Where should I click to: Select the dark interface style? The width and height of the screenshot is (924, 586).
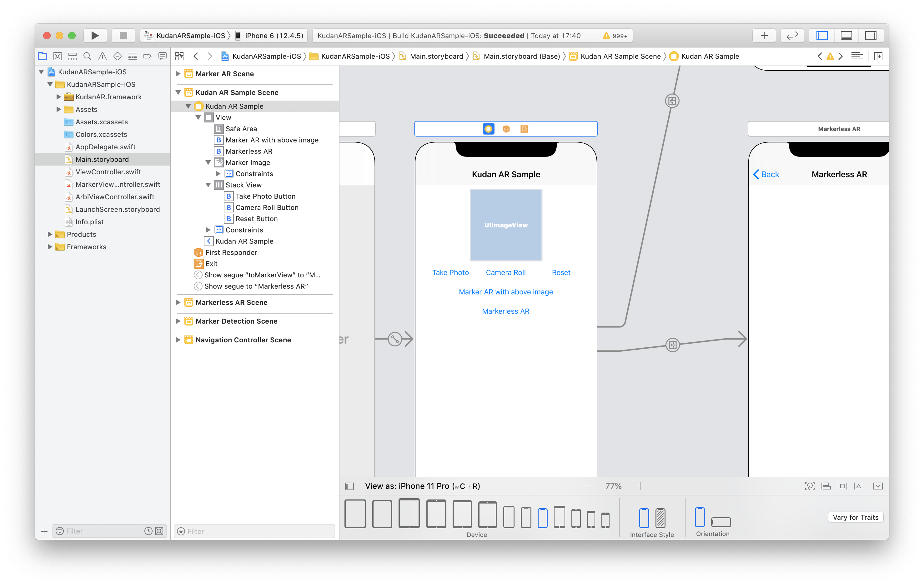[660, 518]
